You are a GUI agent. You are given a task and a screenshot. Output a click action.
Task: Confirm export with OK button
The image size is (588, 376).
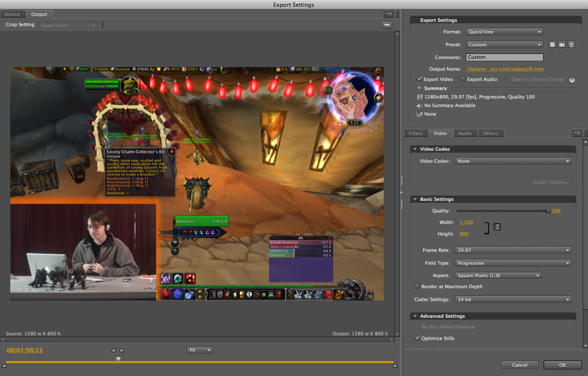563,365
